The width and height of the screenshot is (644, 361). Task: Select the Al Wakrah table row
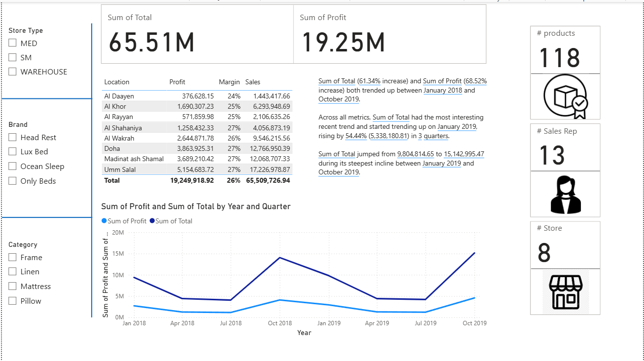(x=197, y=138)
